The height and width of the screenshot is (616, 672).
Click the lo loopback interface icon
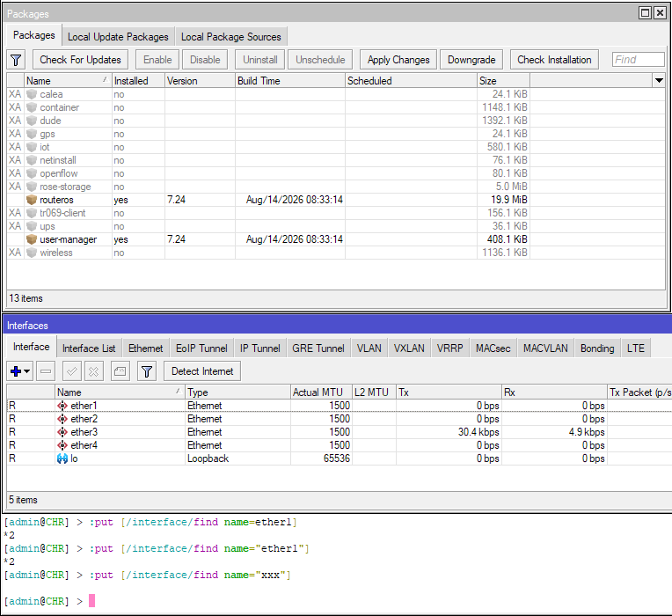click(62, 458)
